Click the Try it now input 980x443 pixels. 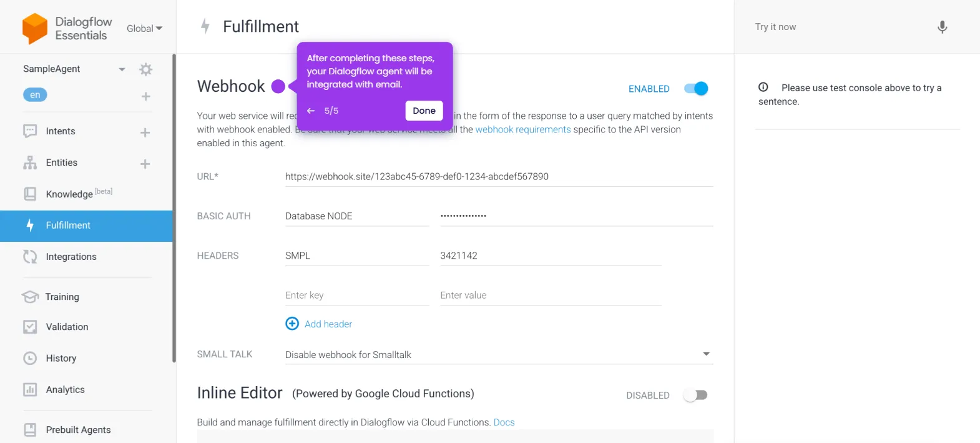(840, 27)
